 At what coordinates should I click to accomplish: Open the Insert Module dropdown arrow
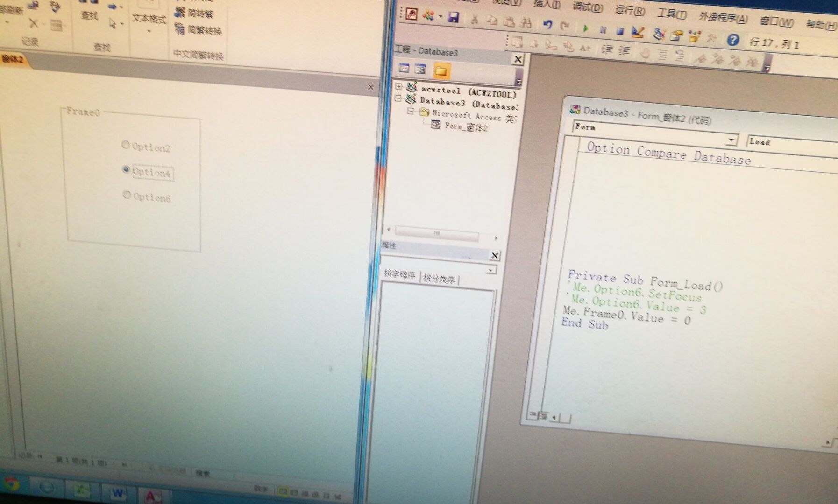[440, 17]
